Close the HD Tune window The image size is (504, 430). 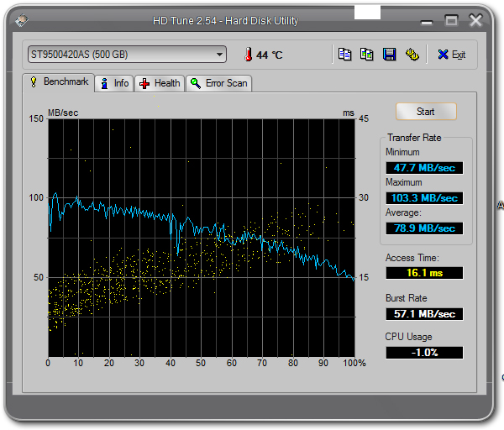(x=476, y=19)
